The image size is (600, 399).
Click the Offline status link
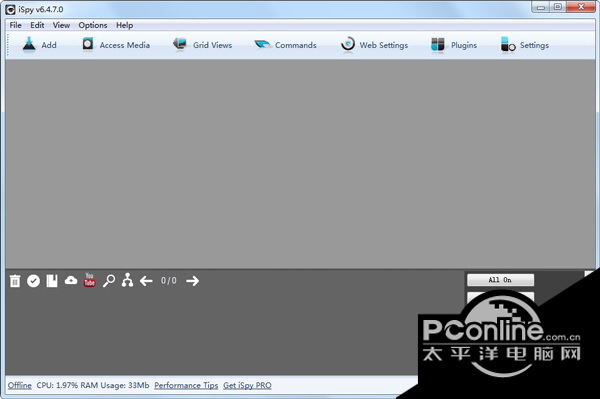pos(20,385)
